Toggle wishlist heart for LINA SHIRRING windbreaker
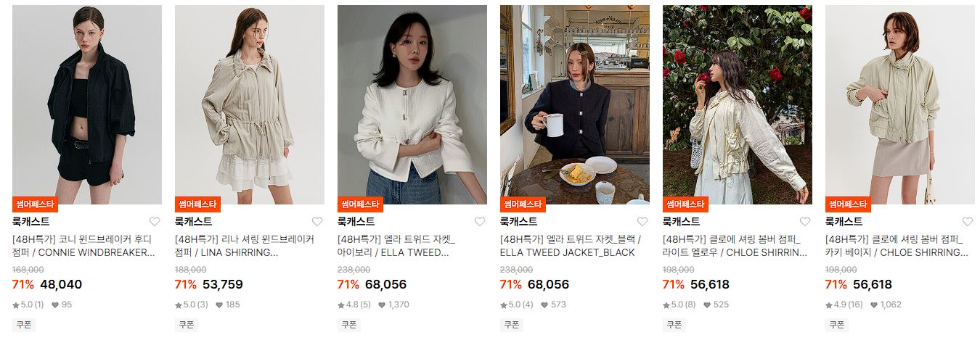Image resolution: width=980 pixels, height=348 pixels. click(317, 222)
